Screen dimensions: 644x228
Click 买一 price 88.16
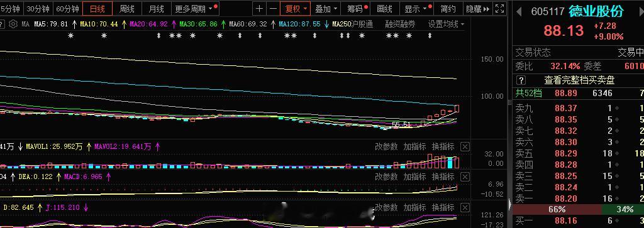[x=565, y=221]
